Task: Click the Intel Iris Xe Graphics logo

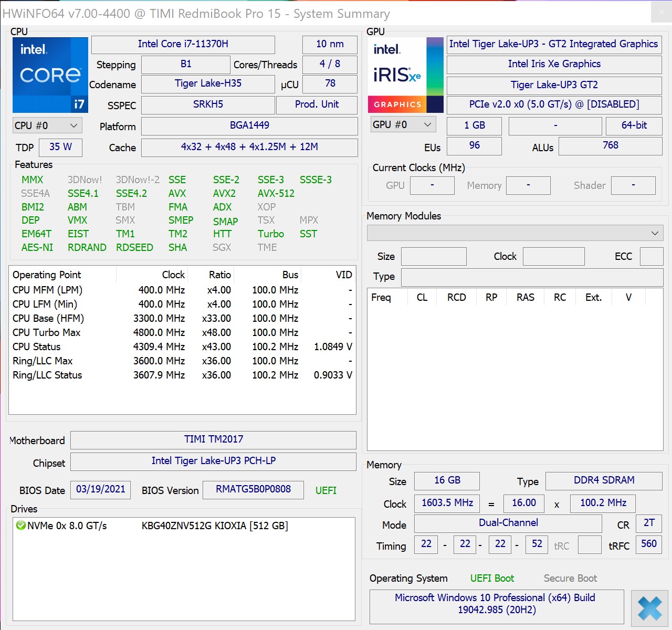Action: tap(405, 75)
